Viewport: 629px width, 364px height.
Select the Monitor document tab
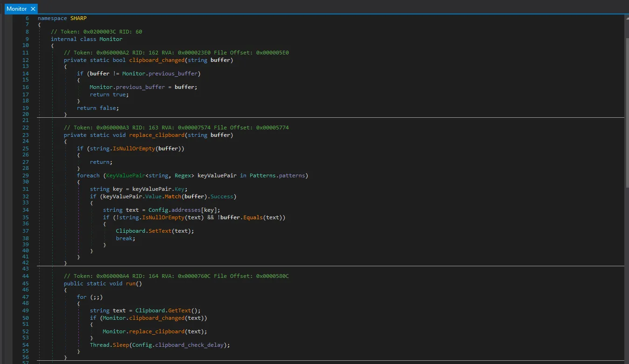point(16,9)
